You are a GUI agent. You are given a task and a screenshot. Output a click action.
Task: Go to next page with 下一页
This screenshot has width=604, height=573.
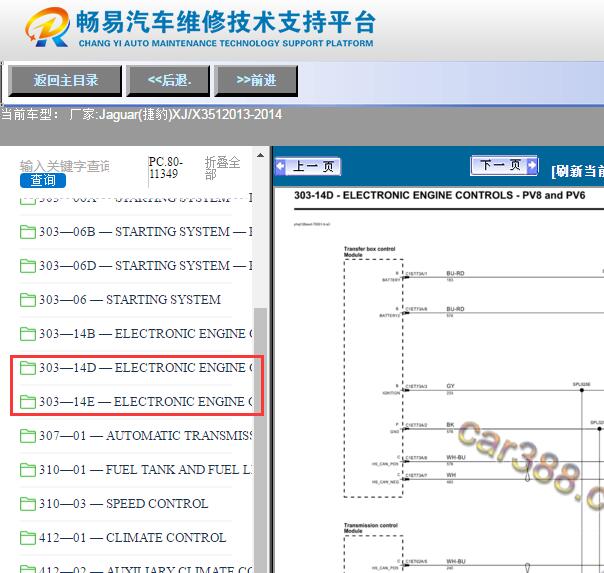[x=504, y=166]
